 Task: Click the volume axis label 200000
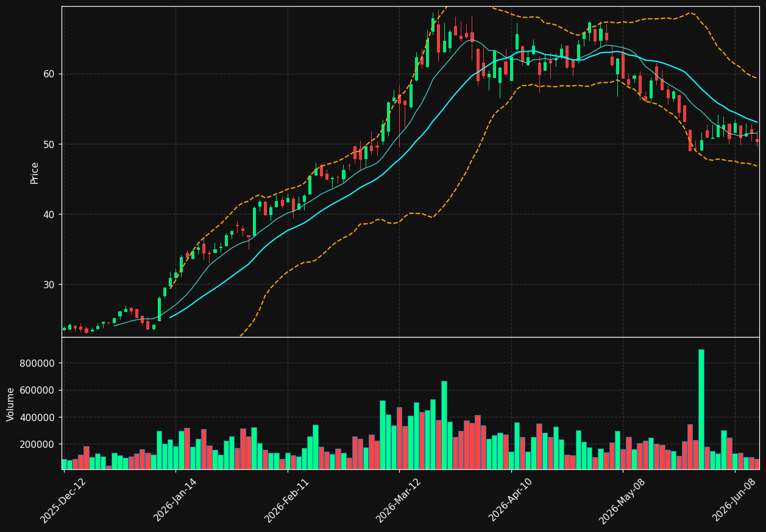tap(38, 444)
